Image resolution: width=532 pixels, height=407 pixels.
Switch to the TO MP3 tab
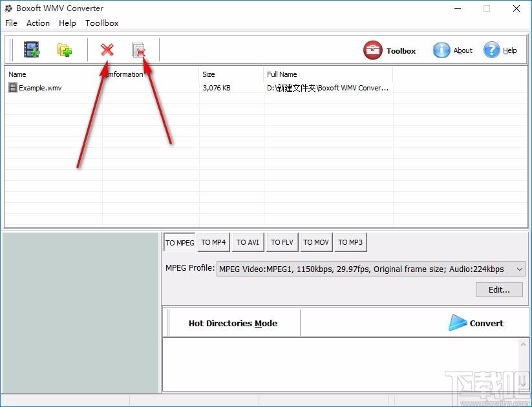tap(350, 242)
